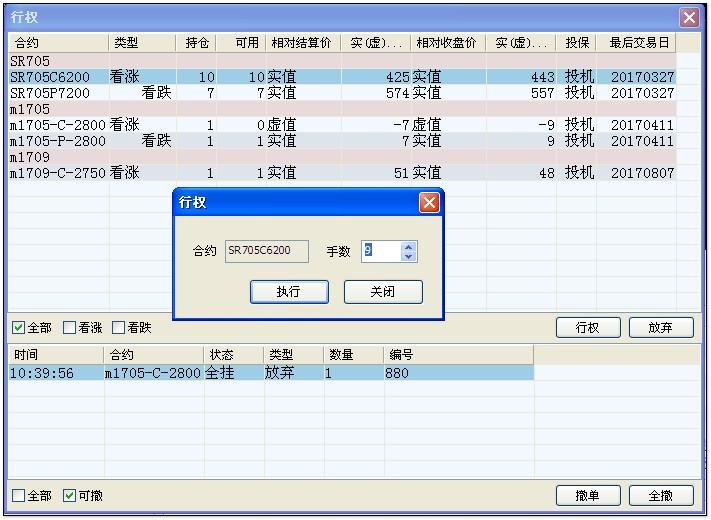Image resolution: width=711 pixels, height=520 pixels.
Task: Click the 持仓 column header
Action: [196, 43]
